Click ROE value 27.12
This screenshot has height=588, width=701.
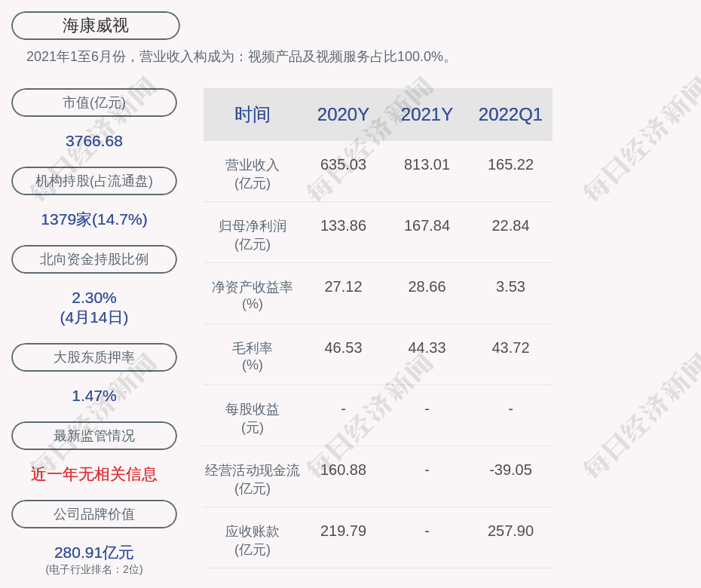[343, 286]
